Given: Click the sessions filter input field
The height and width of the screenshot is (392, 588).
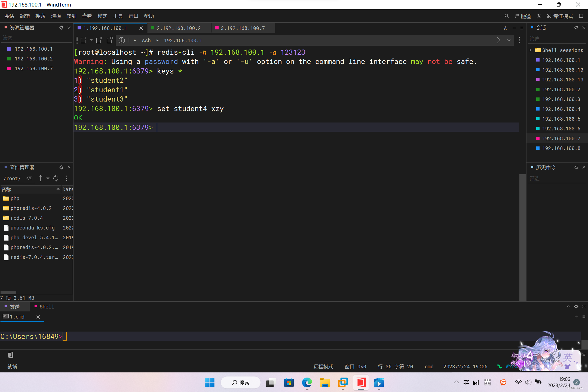Looking at the screenshot, I should click(x=555, y=39).
